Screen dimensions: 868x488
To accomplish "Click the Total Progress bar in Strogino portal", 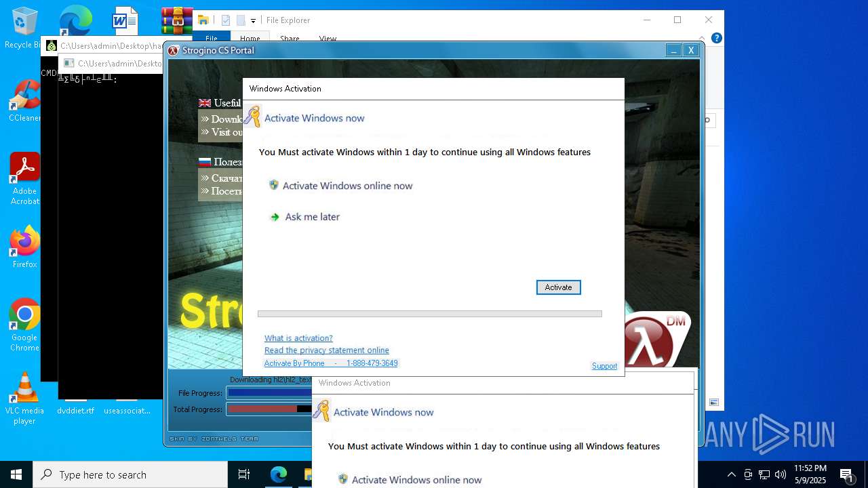I will (x=269, y=409).
